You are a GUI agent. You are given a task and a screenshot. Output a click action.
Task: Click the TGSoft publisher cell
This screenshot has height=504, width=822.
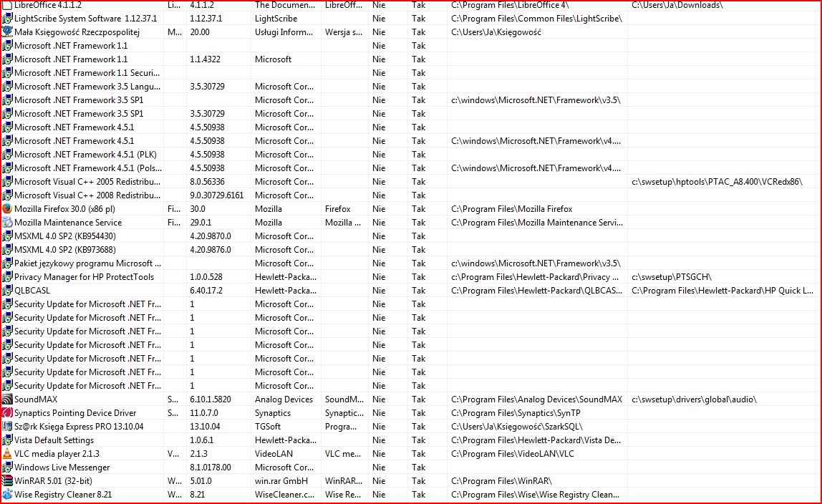[x=267, y=427]
